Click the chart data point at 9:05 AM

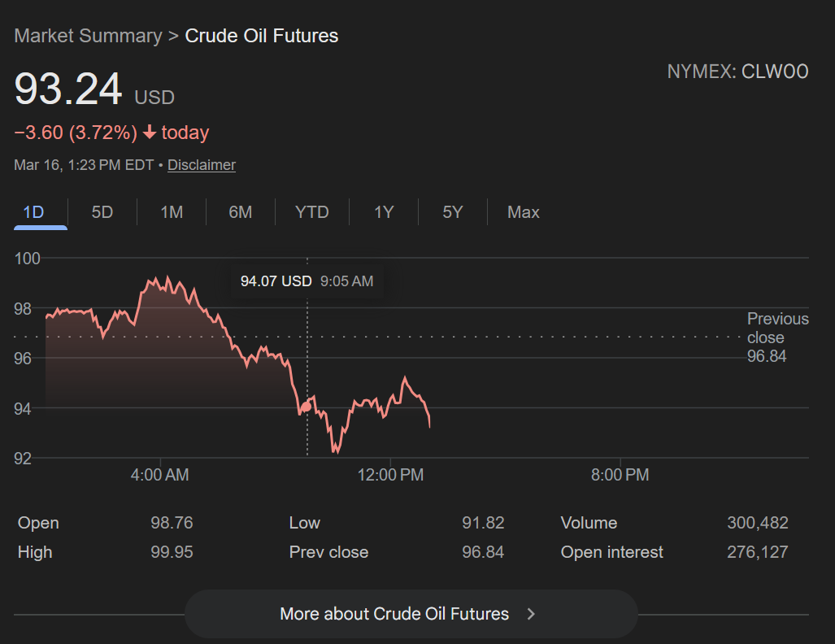pos(307,405)
